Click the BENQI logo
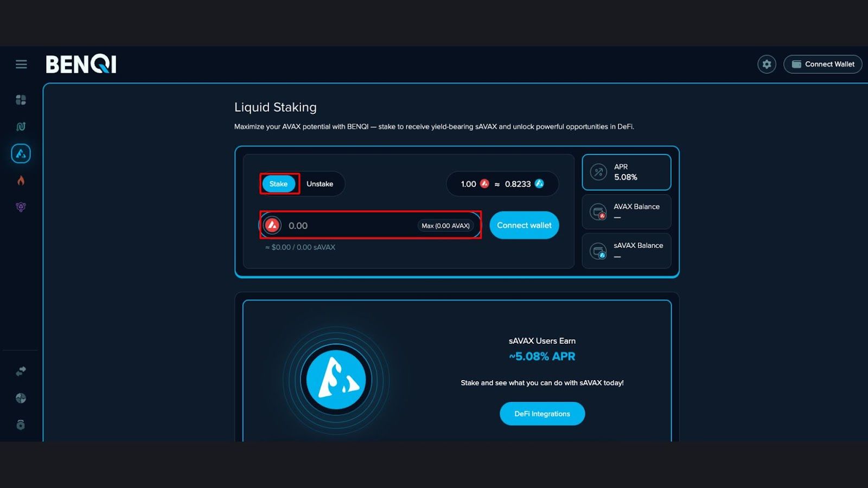Viewport: 868px width, 488px height. [x=81, y=64]
